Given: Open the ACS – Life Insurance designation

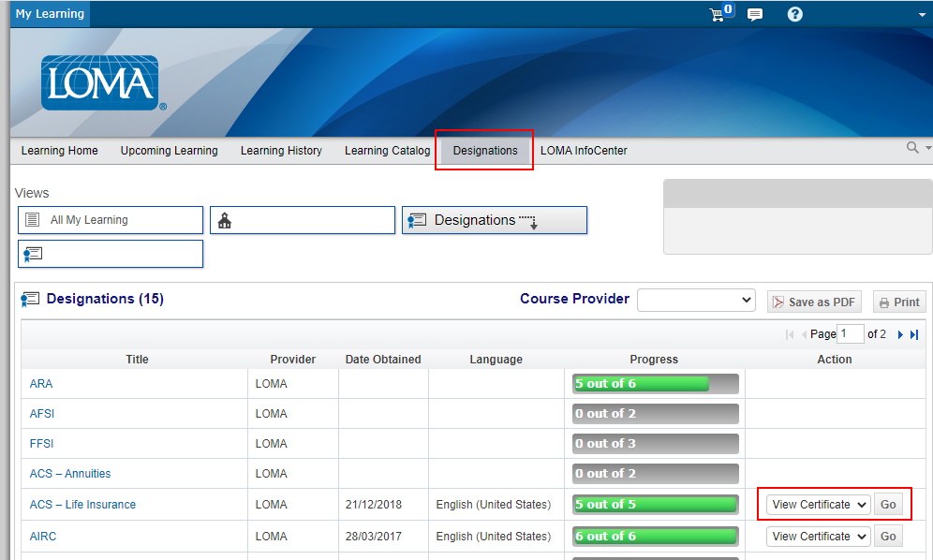Looking at the screenshot, I should pyautogui.click(x=82, y=505).
